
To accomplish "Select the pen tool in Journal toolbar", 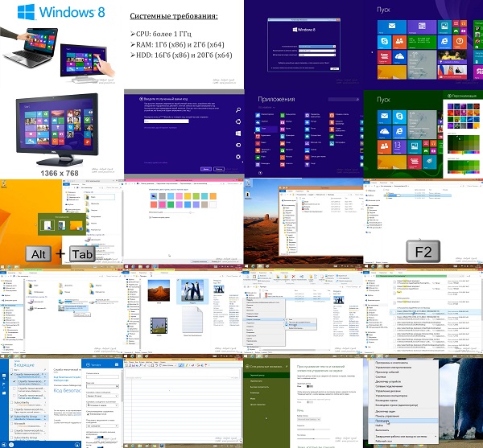I will pyautogui.click(x=181, y=365).
